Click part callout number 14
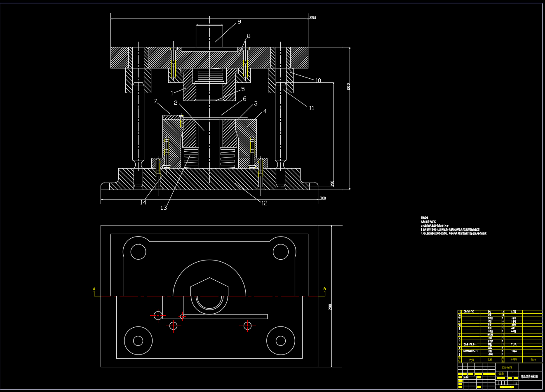The width and height of the screenshot is (545, 392). click(x=143, y=202)
